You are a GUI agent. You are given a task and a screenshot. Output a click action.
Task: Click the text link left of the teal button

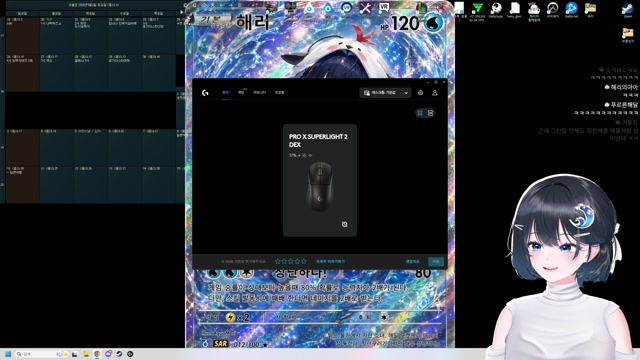pyautogui.click(x=413, y=261)
